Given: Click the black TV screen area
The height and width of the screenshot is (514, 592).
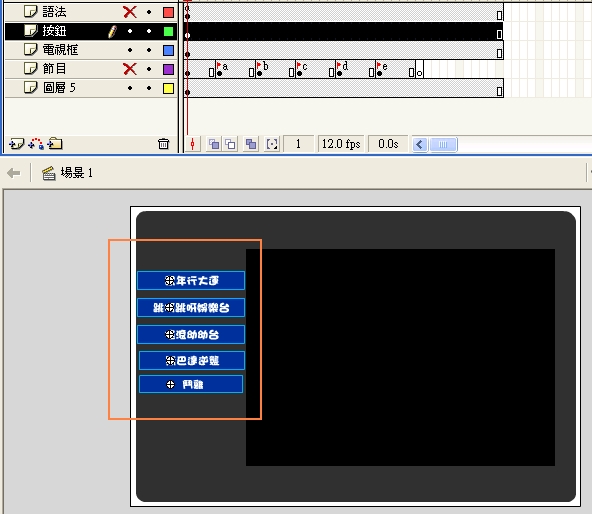Looking at the screenshot, I should 400,357.
